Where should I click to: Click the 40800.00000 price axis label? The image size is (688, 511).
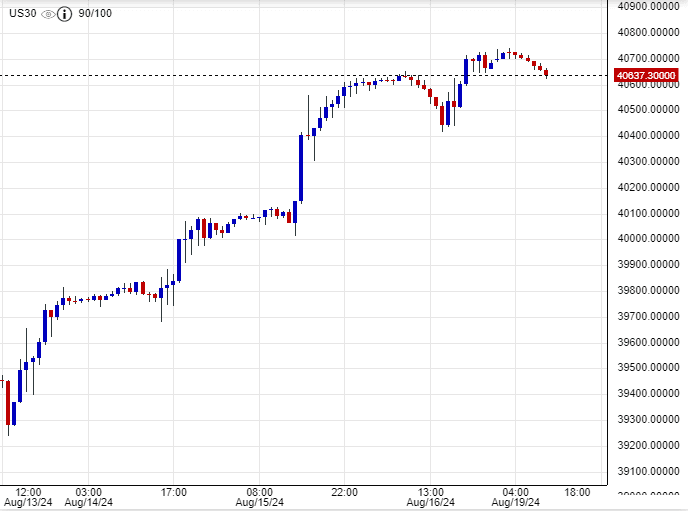648,32
